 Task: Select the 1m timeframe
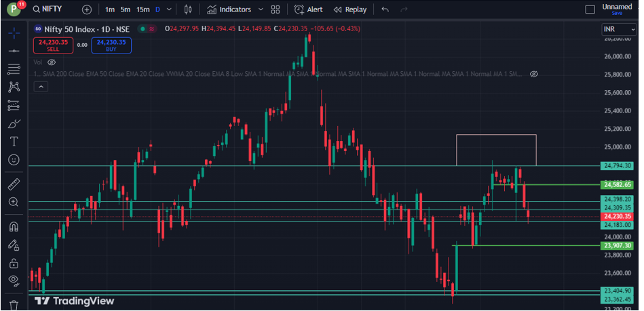(x=110, y=9)
